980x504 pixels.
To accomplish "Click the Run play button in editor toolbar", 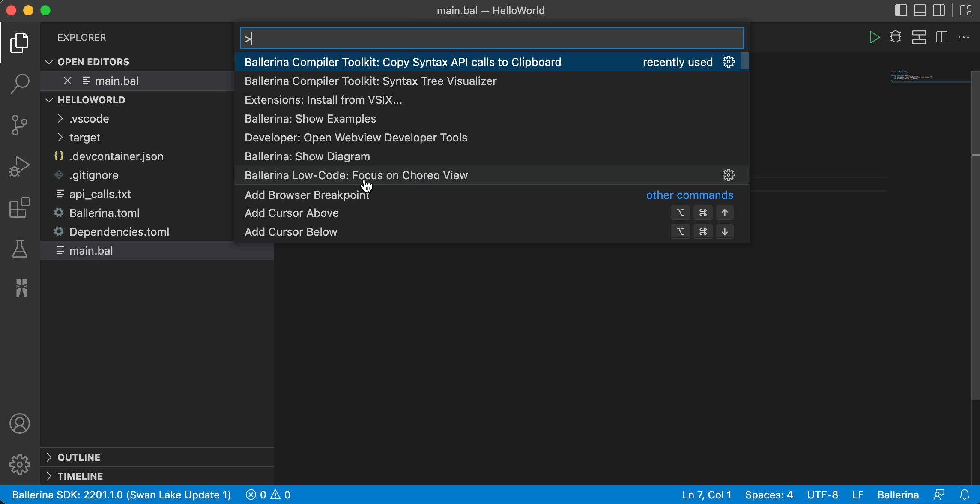I will click(x=874, y=37).
